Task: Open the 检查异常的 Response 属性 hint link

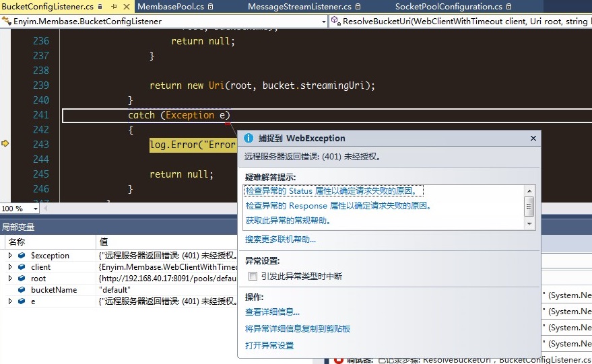Action: coord(338,206)
